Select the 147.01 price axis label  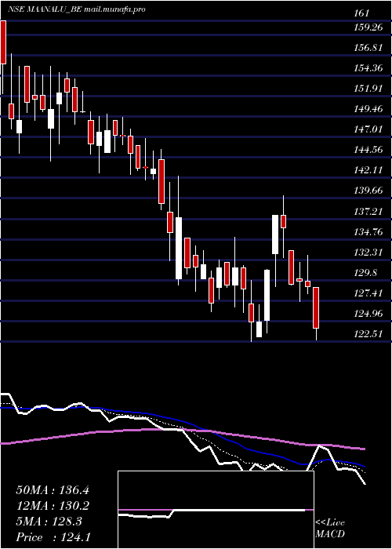pos(368,129)
